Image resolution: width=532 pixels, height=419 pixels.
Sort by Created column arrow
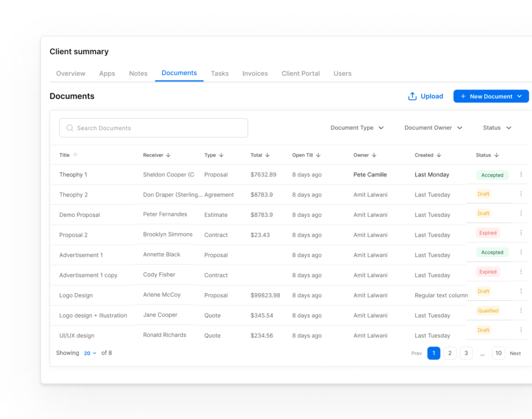439,155
